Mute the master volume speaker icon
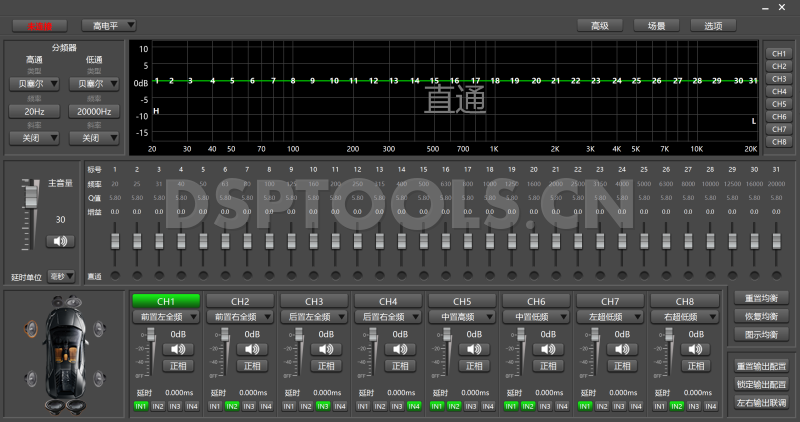This screenshot has height=422, width=800. pos(60,241)
